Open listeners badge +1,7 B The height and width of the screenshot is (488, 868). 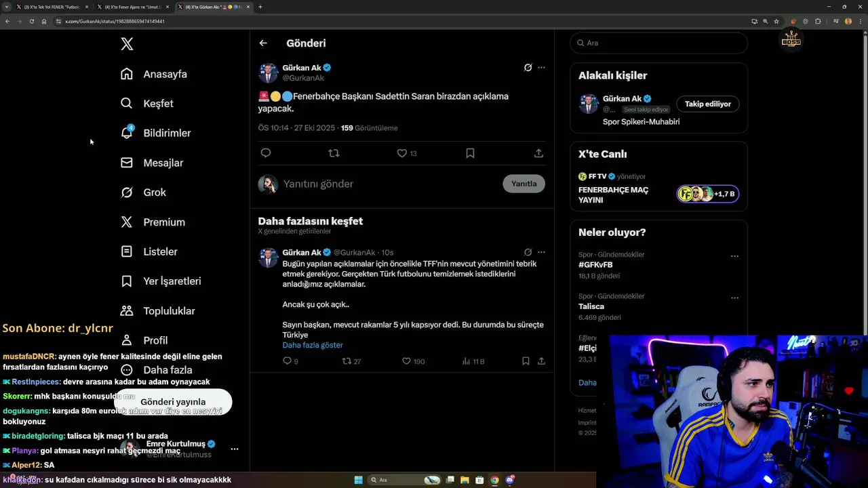pyautogui.click(x=707, y=195)
